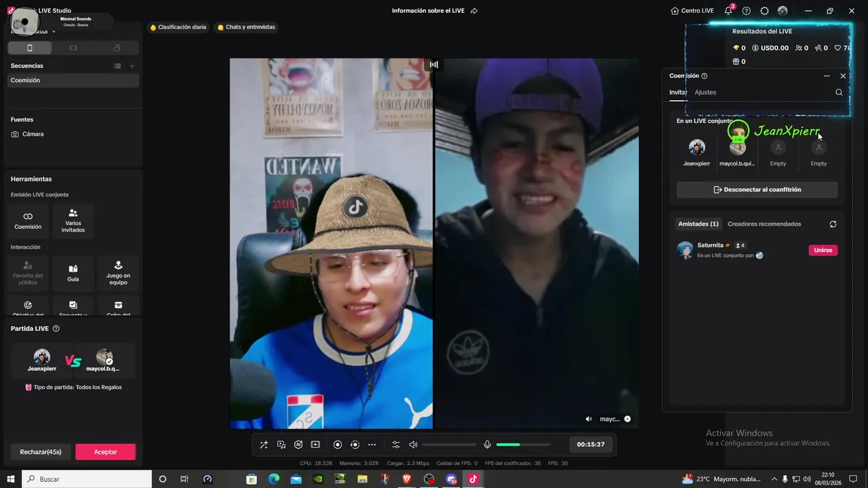Start recording with the record button
Screen dimensions: 868x488
[x=338, y=445]
